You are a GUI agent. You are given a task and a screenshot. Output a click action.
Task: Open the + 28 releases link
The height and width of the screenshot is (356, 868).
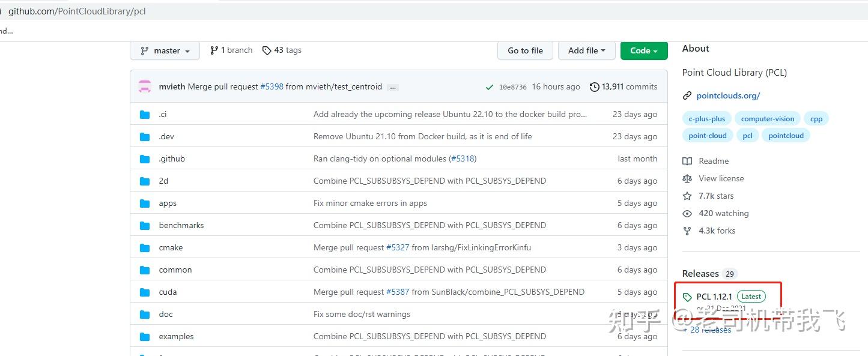(706, 330)
